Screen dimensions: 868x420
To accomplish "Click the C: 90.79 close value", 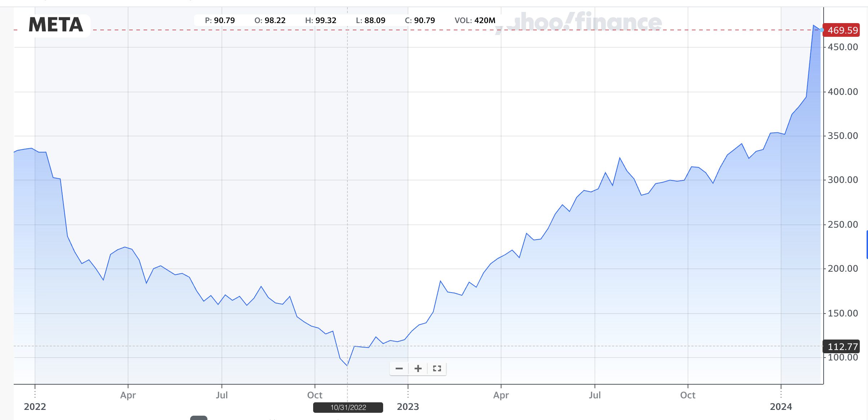I will pos(420,21).
